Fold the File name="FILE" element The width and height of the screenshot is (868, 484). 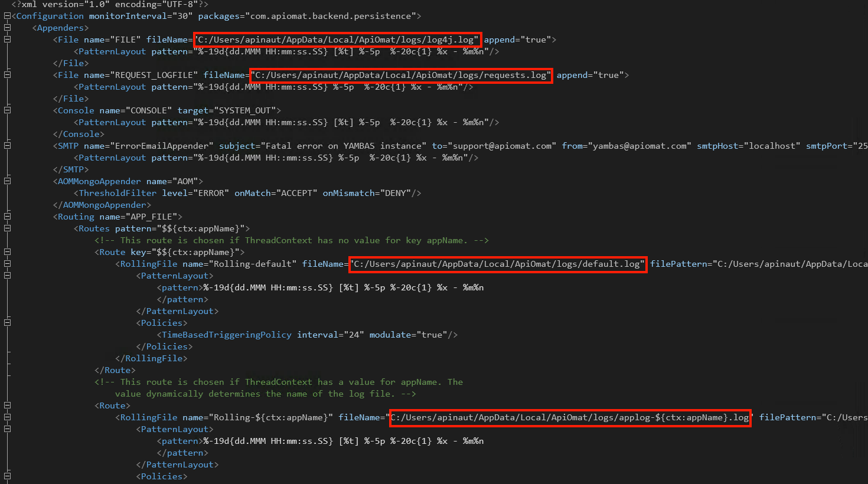click(x=7, y=40)
